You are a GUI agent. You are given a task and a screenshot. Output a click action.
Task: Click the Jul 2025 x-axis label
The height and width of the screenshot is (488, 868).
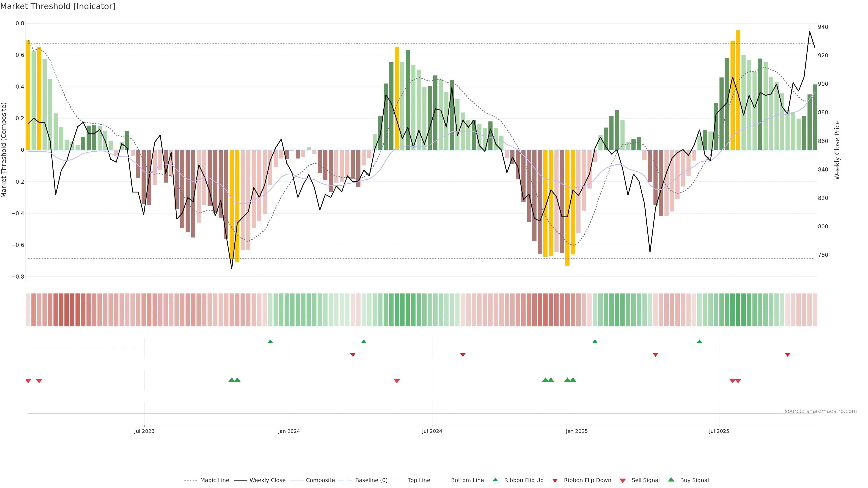tap(719, 431)
